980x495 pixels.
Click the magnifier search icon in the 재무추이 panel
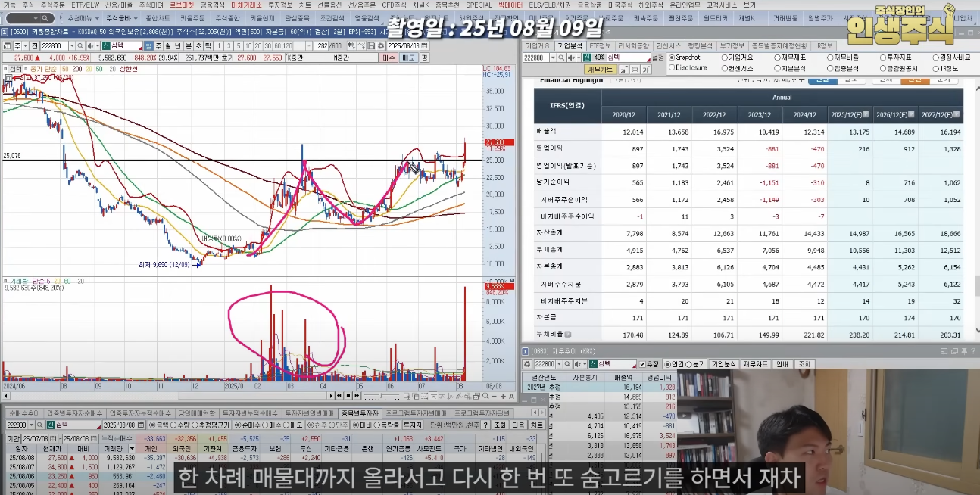point(568,364)
